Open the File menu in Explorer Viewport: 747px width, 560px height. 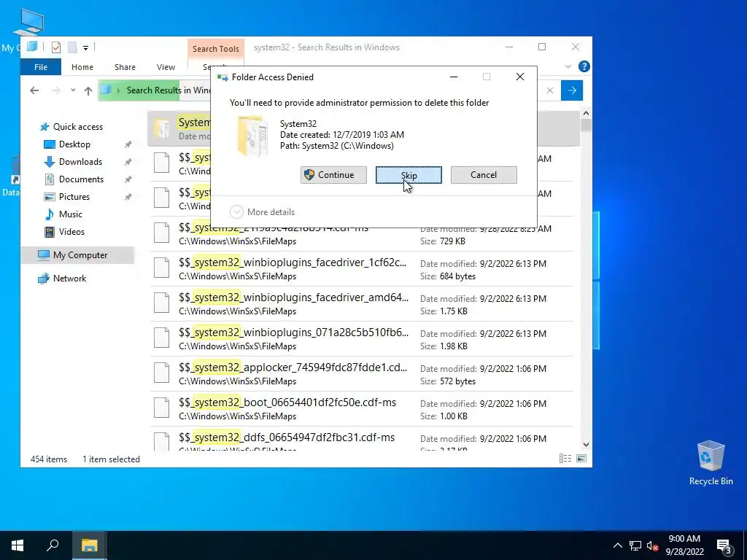41,67
